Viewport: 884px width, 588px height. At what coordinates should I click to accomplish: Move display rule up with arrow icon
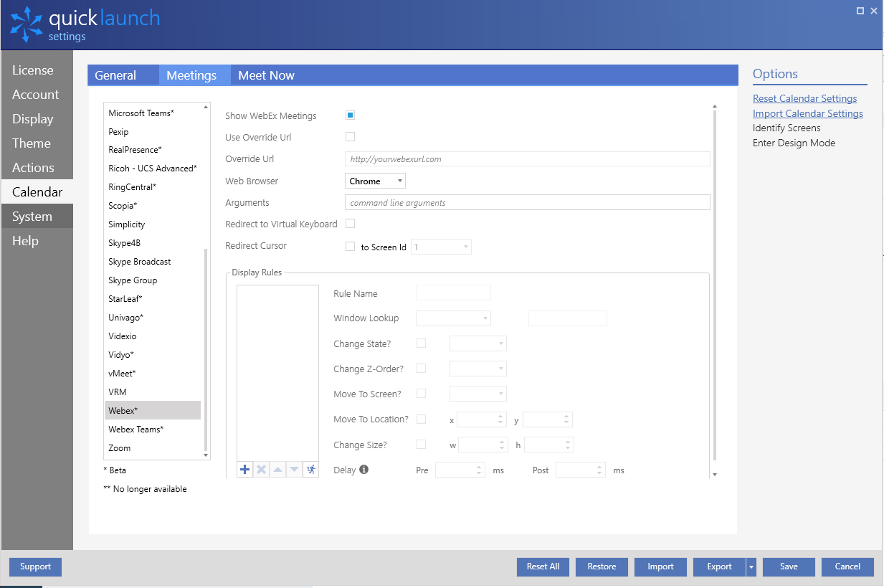coord(277,470)
